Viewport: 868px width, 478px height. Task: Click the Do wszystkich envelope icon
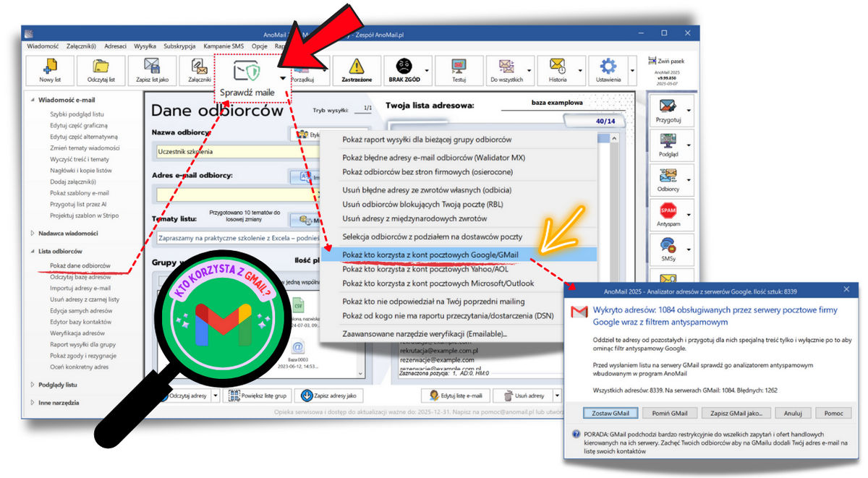click(506, 67)
